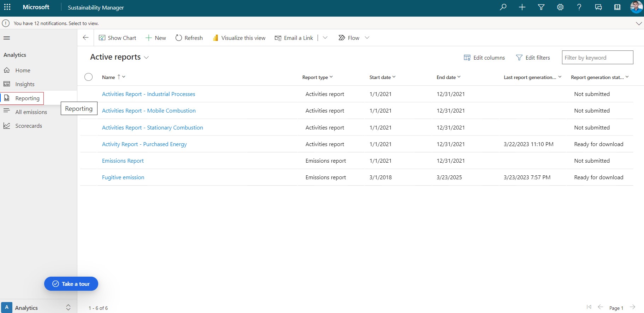Click the quick create plus icon
Image resolution: width=644 pixels, height=313 pixels.
pyautogui.click(x=522, y=7)
